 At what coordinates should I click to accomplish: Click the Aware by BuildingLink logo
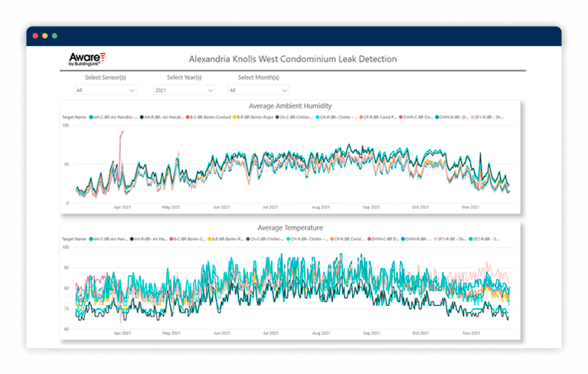point(87,59)
